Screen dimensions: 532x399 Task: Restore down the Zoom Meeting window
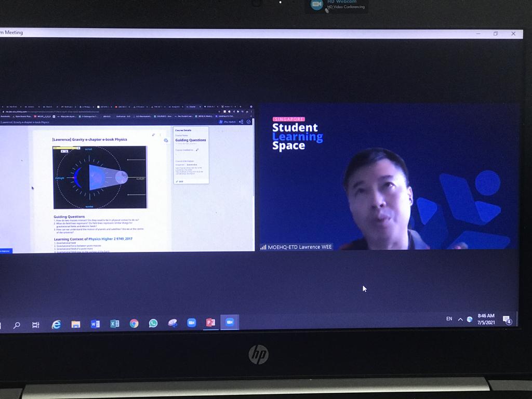(496, 34)
